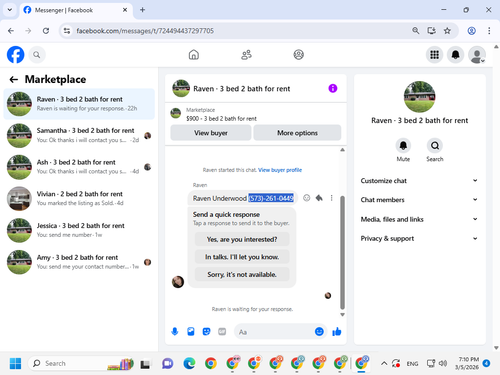Click the chat scrollbar thumb
Image resolution: width=500 pixels, height=375 pixels.
tap(342, 252)
